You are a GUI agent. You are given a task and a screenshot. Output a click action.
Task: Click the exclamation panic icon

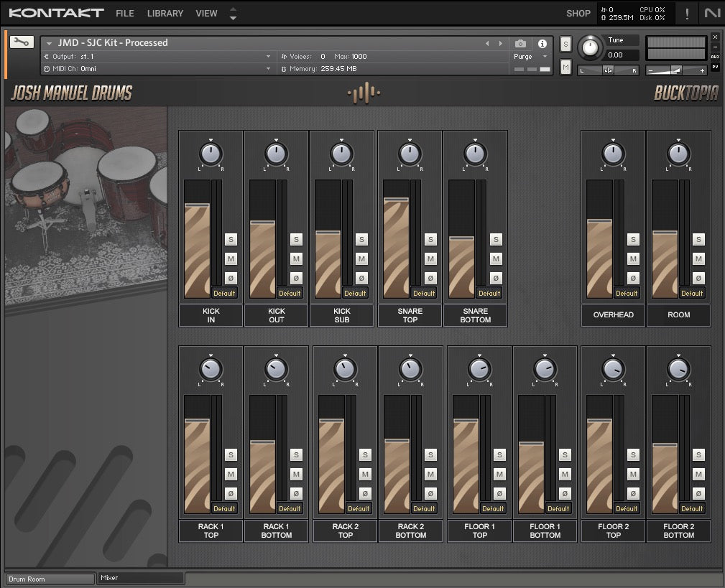click(x=687, y=13)
